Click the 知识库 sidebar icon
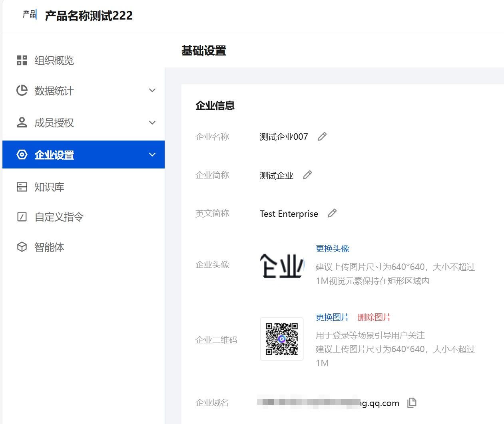Image resolution: width=504 pixels, height=424 pixels. [22, 187]
